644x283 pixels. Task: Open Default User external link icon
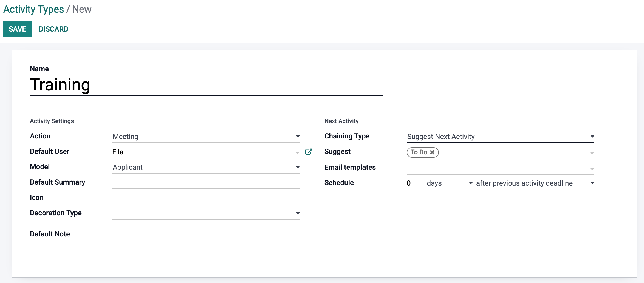click(x=309, y=152)
